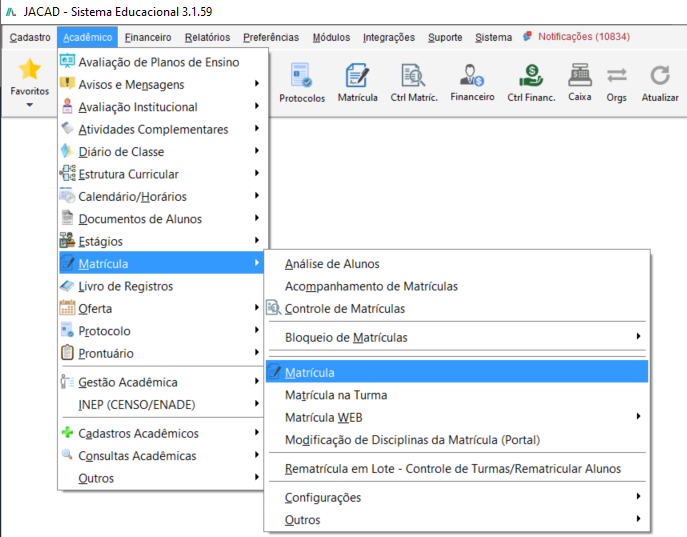The image size is (687, 537).
Task: Click the Avisos e Mensagens warning icon
Action: pos(67,83)
